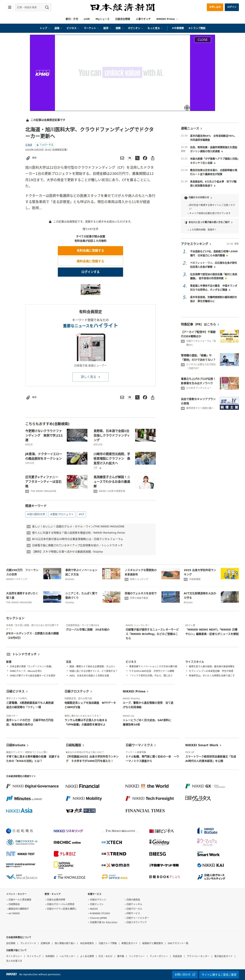Open the テレ東BIZ logo link
245x980 pixels.
pyautogui.click(x=65, y=854)
